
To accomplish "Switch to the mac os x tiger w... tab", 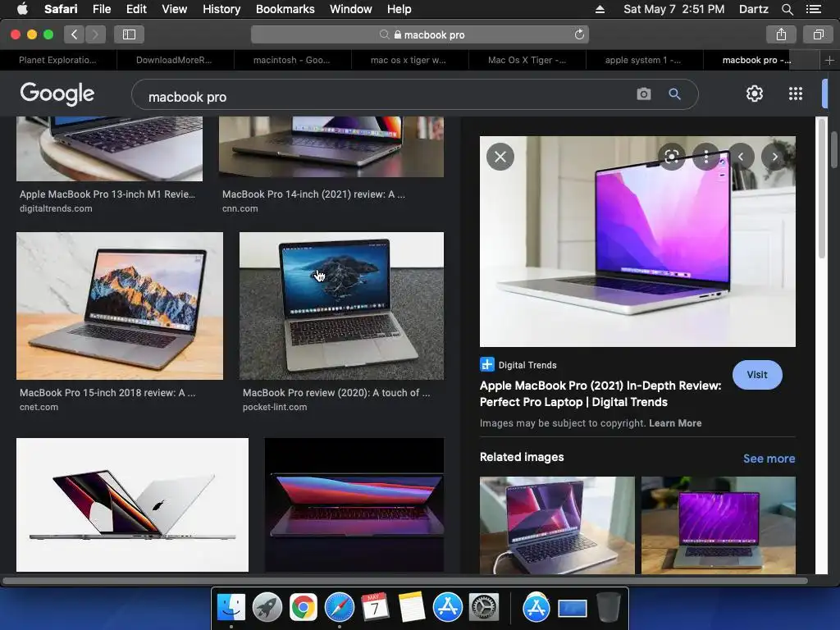I will 409,60.
